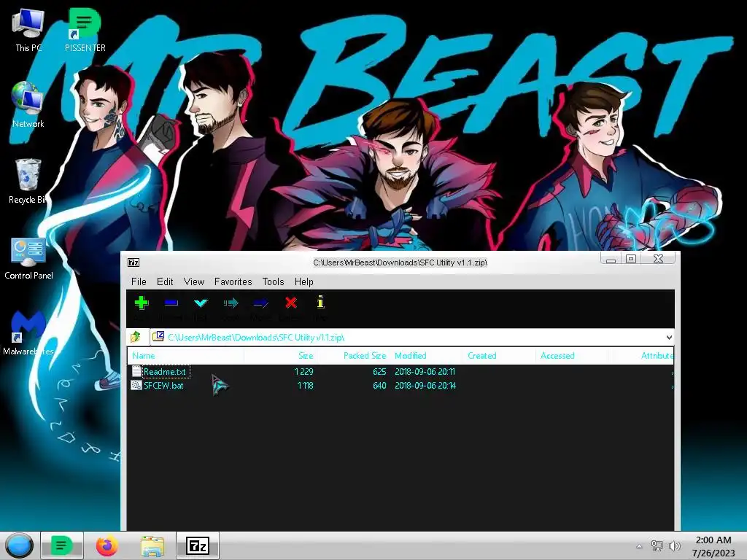Sort by the Attributes column header

tap(642, 356)
